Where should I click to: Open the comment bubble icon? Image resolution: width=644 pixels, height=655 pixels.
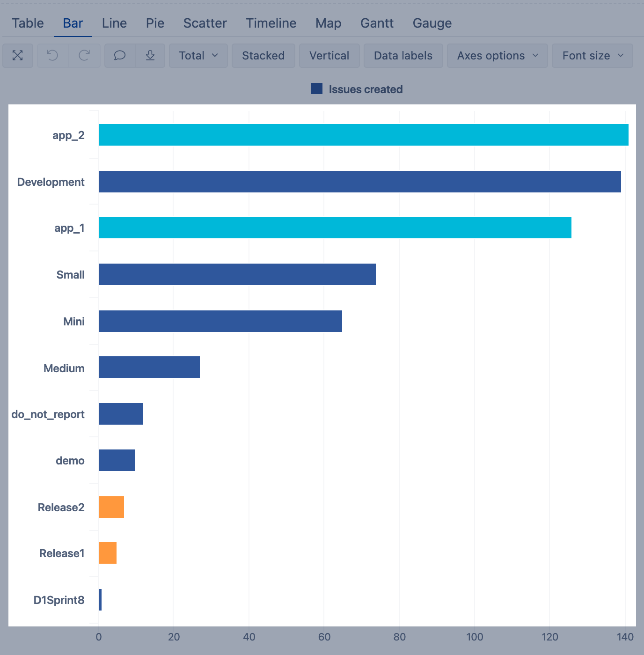(120, 56)
